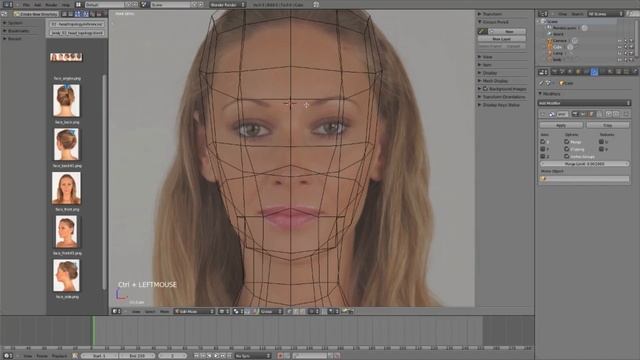Open the Render menu
The height and width of the screenshot is (360, 640).
51,5
